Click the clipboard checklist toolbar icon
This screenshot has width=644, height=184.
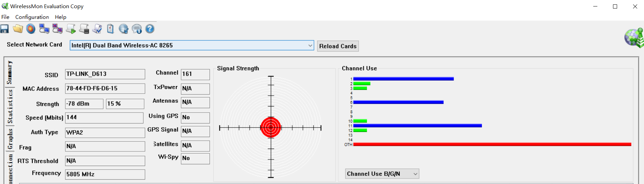point(110,29)
